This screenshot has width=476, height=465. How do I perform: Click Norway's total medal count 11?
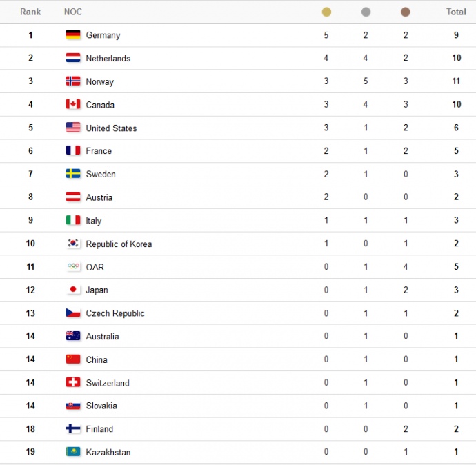tap(457, 81)
